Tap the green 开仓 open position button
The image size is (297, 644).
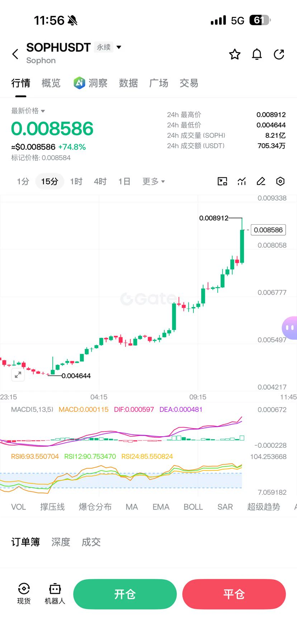click(125, 594)
